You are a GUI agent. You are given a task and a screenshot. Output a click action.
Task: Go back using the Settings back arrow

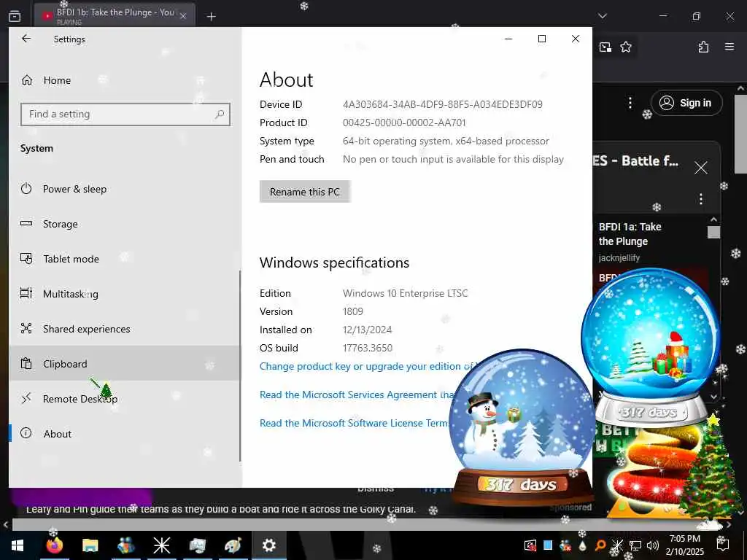coord(26,39)
